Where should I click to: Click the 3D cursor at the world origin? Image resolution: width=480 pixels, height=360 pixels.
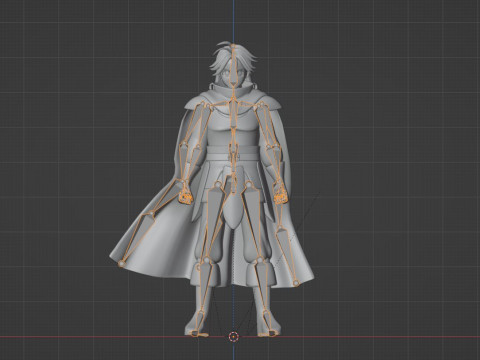[x=233, y=337]
